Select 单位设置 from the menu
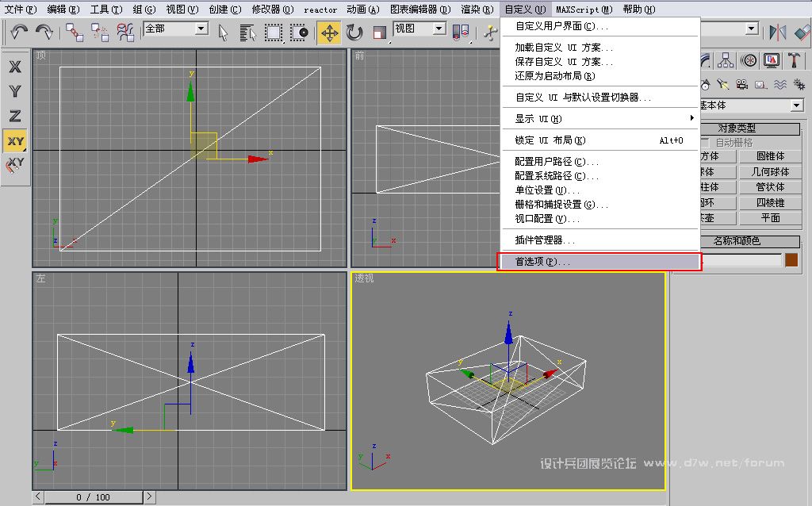This screenshot has height=506, width=812. 599,190
